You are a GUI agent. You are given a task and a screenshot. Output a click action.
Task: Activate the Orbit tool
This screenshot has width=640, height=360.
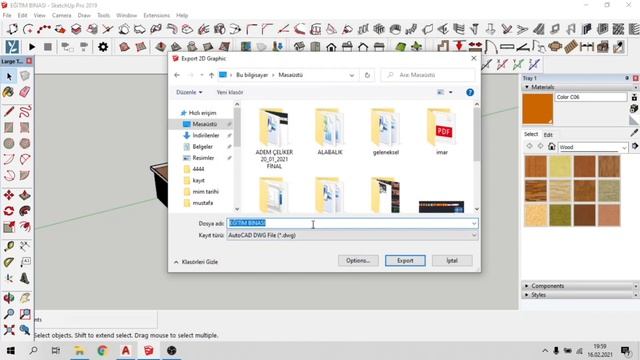tap(9, 298)
